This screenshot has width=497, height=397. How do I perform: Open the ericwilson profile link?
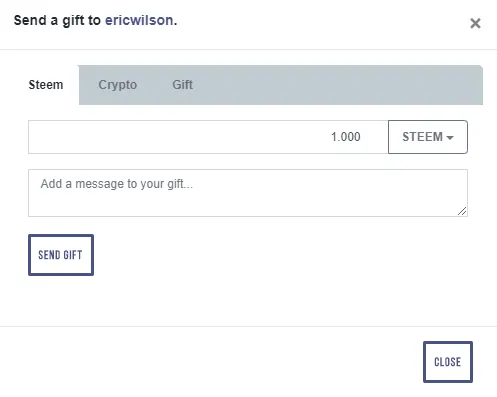(x=139, y=20)
